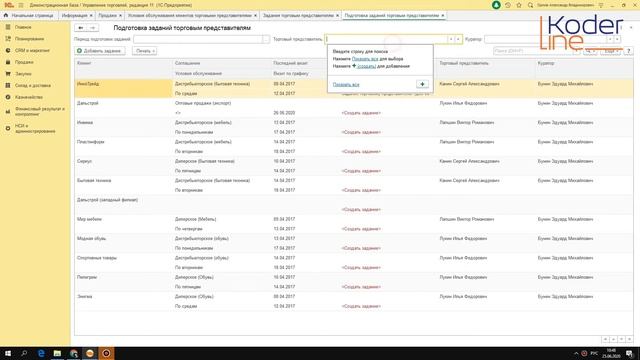The image size is (640, 360).
Task: Click Создать задание link in Модная обувь row
Action: 361,248
